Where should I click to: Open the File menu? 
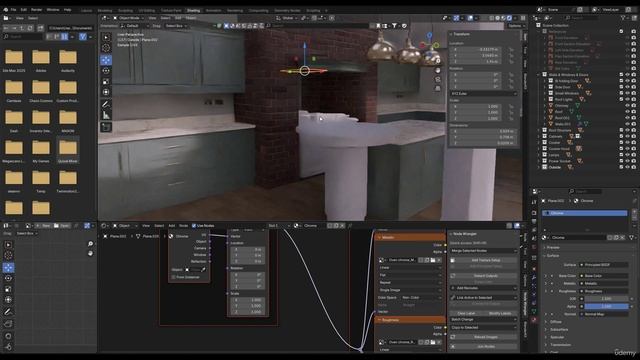pyautogui.click(x=13, y=9)
